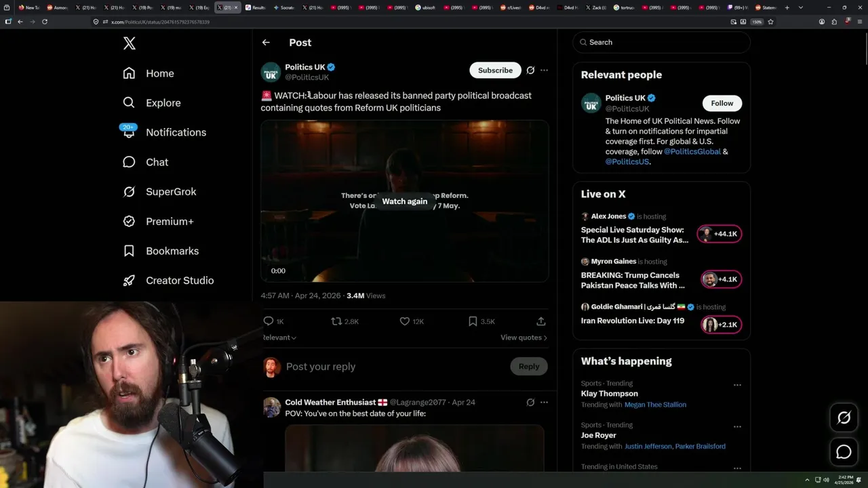This screenshot has height=488, width=868.
Task: Join Alex Jones live show +44.1K
Action: (x=719, y=234)
